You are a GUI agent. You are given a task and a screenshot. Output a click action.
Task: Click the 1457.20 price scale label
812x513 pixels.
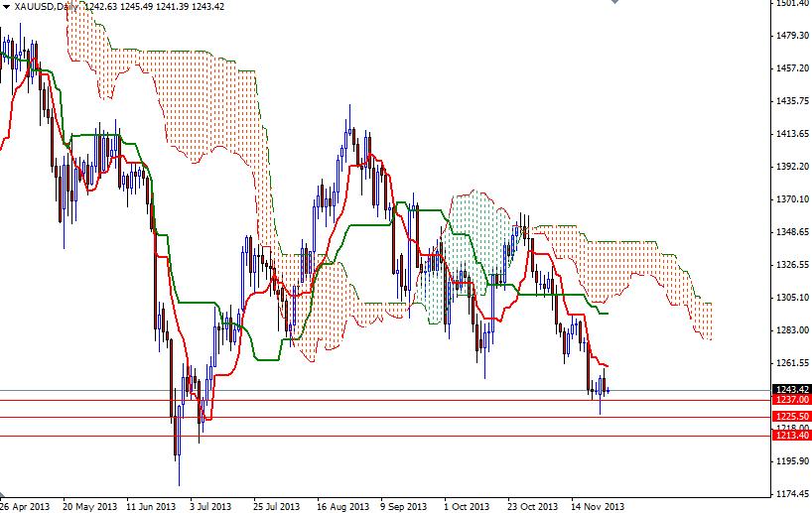792,67
